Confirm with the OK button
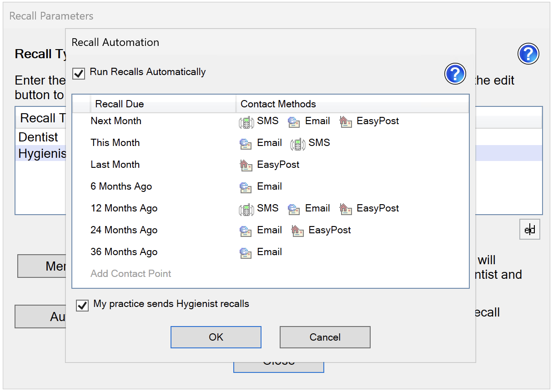 click(216, 337)
